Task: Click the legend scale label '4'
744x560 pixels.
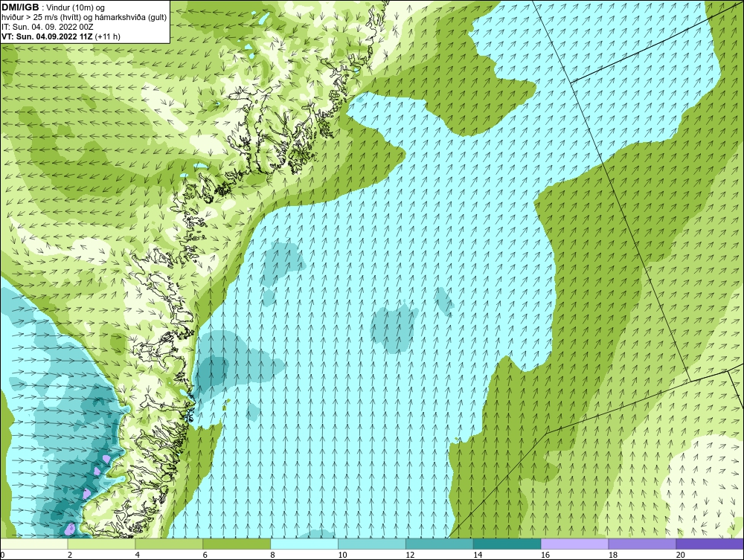Action: [x=137, y=555]
